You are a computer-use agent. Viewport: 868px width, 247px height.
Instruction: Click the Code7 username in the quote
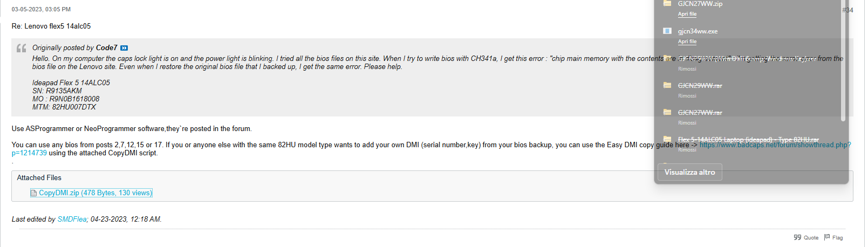pos(106,48)
